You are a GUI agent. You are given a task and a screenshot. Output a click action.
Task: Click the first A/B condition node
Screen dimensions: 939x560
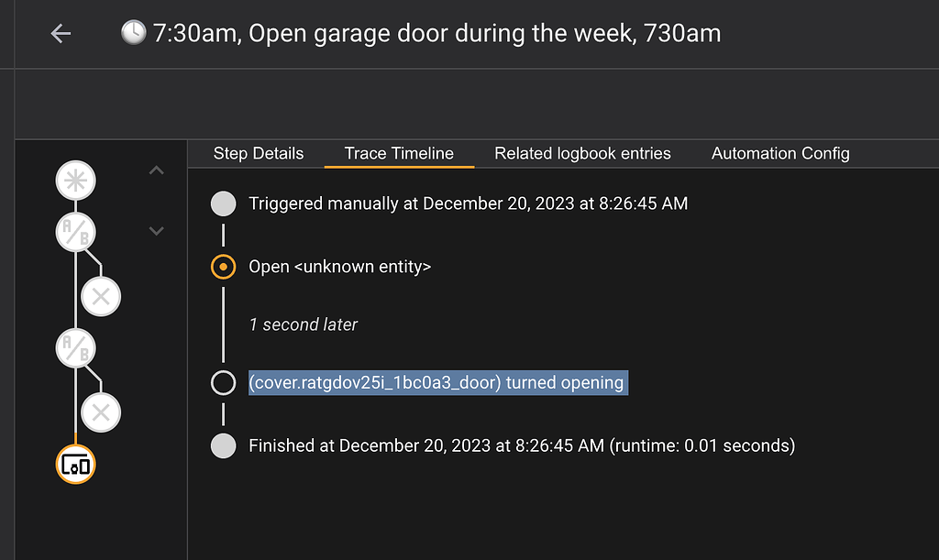point(75,231)
